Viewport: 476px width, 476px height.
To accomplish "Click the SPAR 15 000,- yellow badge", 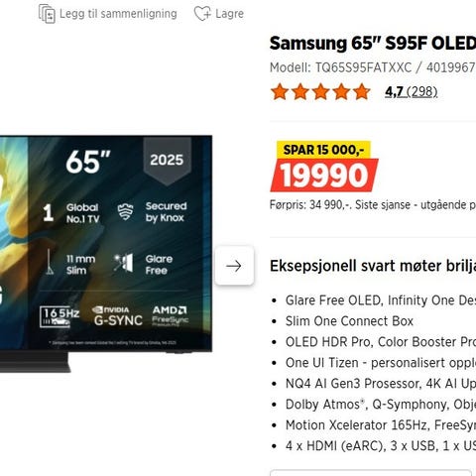I will [x=323, y=150].
